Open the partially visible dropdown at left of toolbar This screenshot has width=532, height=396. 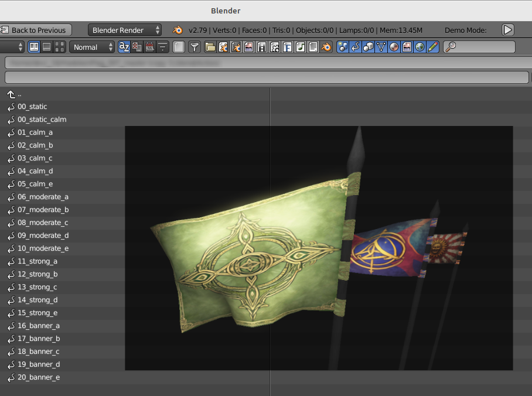tap(12, 47)
